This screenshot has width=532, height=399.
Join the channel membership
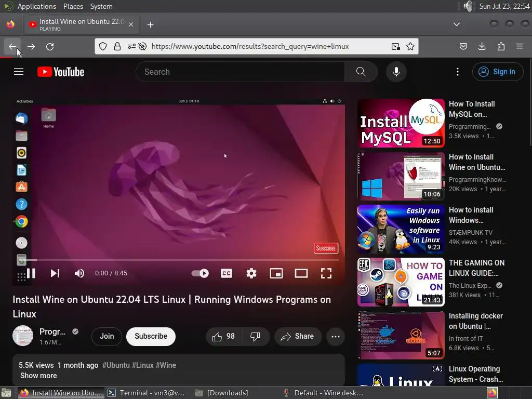tap(107, 336)
